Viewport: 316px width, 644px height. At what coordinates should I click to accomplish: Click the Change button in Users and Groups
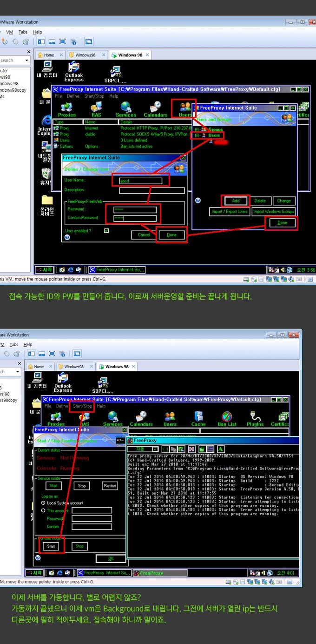pos(284,201)
